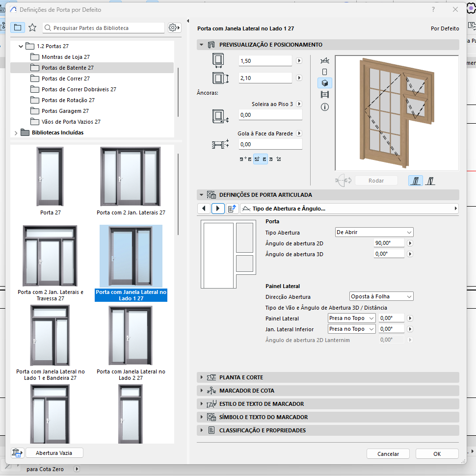Select the Portas de Correr 27 folder
The image size is (476, 476).
coord(66,79)
